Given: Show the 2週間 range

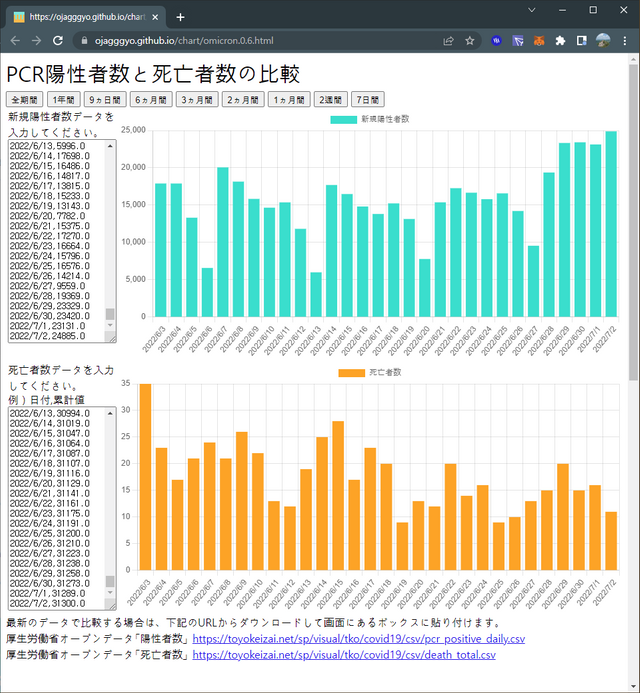Looking at the screenshot, I should click(331, 99).
